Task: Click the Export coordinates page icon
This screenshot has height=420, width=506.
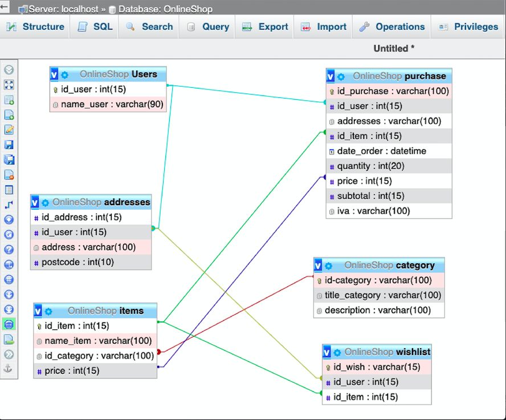Action: click(x=8, y=339)
